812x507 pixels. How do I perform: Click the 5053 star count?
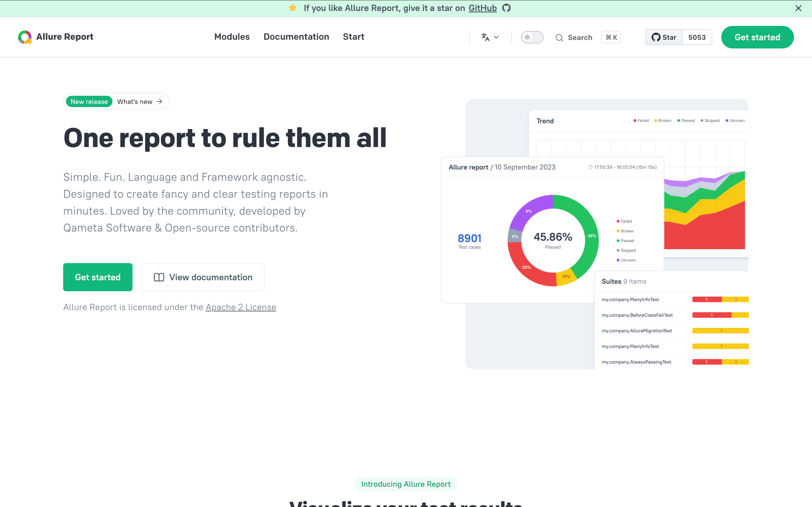(697, 37)
